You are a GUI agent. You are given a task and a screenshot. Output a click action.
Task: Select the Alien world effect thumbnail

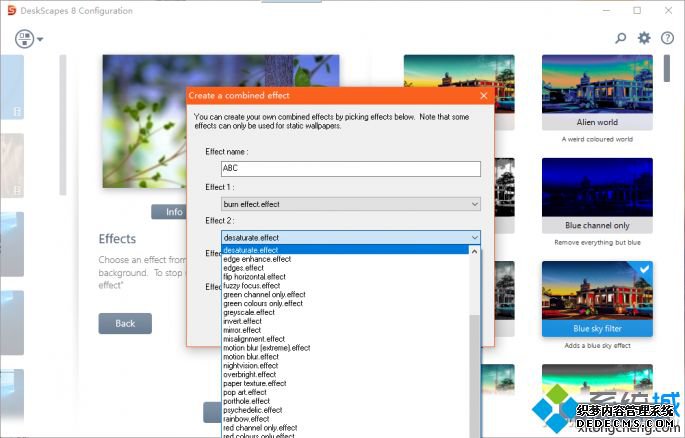tap(597, 84)
